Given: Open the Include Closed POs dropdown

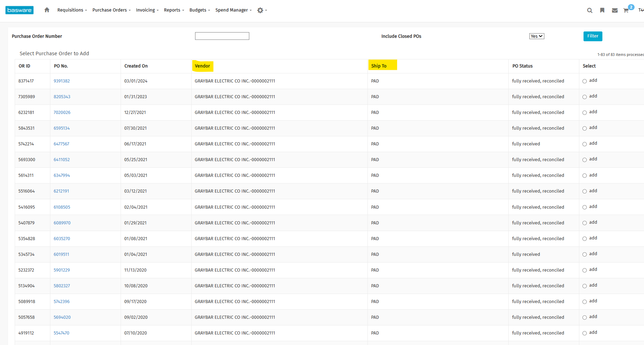Looking at the screenshot, I should point(537,36).
